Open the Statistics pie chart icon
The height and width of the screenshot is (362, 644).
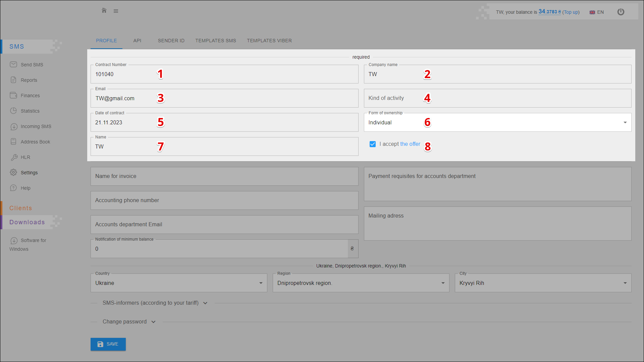(x=13, y=111)
